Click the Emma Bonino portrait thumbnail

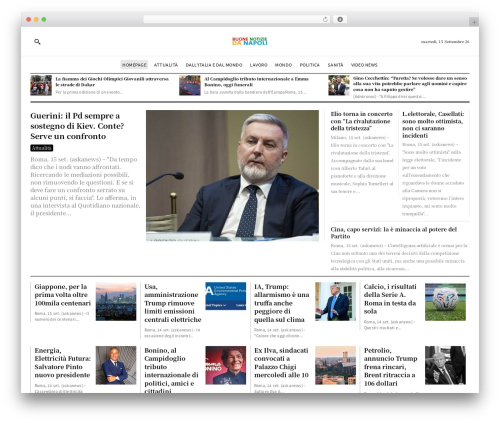(226, 365)
